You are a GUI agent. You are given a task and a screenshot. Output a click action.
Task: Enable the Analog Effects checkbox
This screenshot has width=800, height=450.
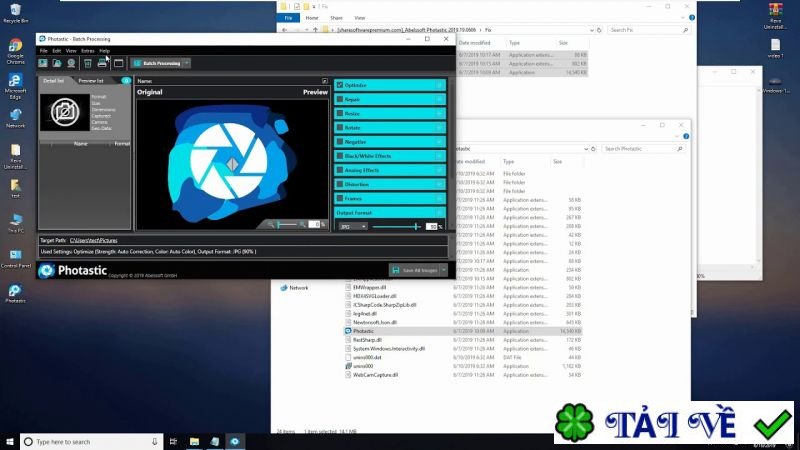(x=340, y=170)
